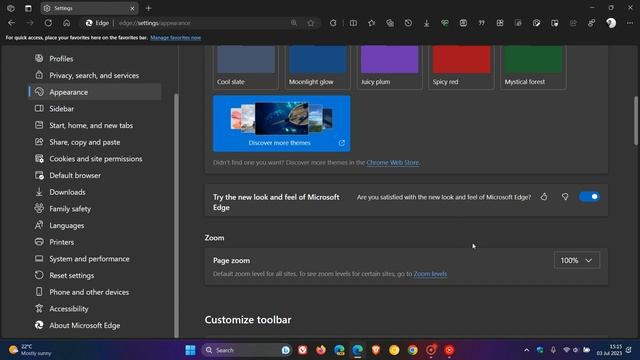Click the settings page vertical scrollbar
The width and height of the screenshot is (640, 360).
(636, 120)
